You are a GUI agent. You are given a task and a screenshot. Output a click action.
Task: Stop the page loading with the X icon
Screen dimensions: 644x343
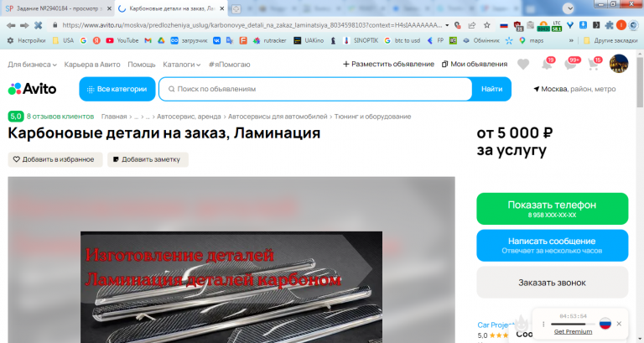coord(39,25)
